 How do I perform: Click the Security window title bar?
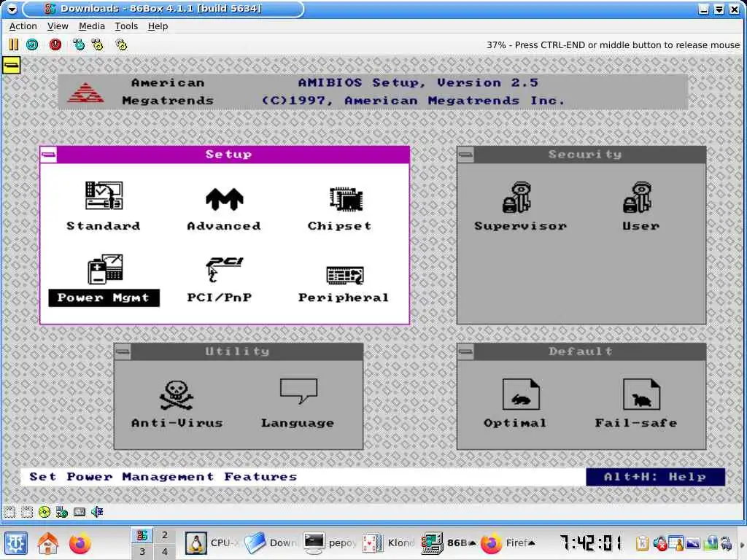click(589, 155)
